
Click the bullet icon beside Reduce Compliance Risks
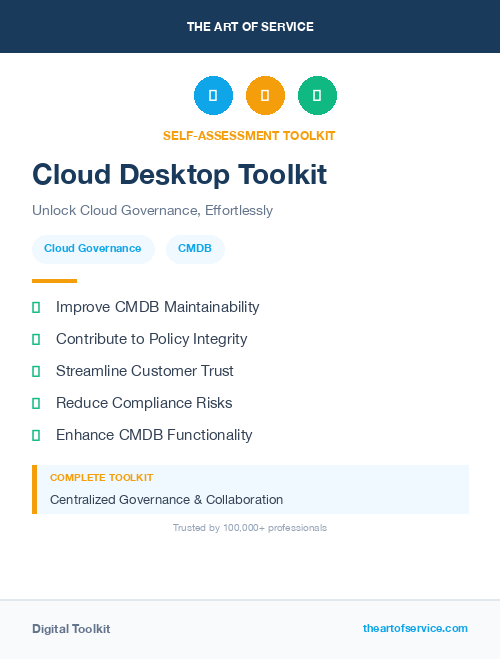36,403
